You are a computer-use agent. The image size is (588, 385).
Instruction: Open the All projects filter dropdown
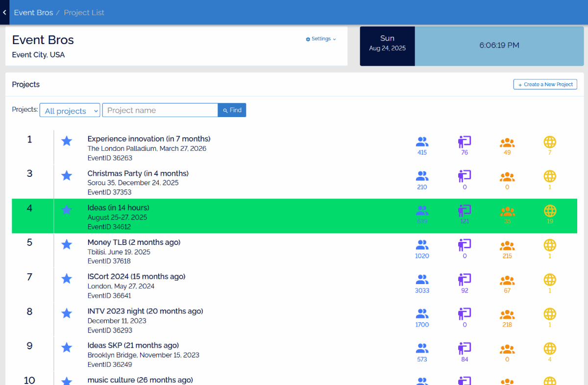pos(70,111)
